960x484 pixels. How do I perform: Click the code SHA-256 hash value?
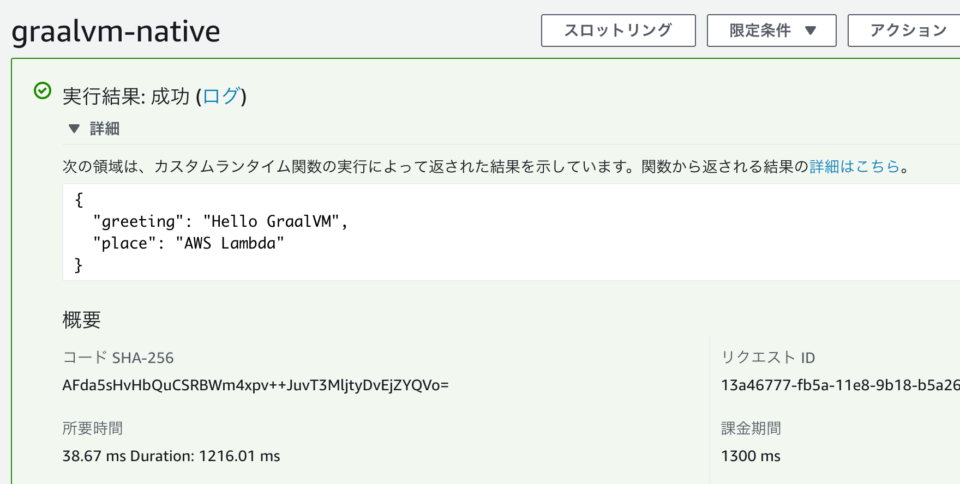pos(256,386)
